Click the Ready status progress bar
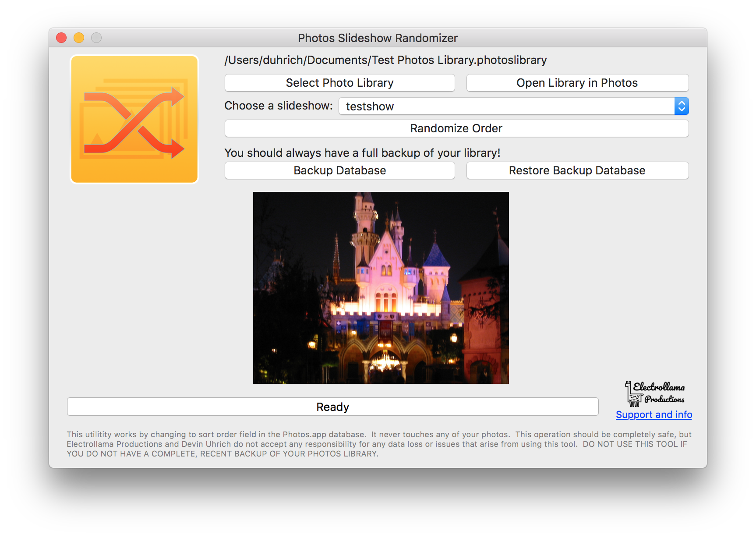This screenshot has height=538, width=756. click(333, 407)
